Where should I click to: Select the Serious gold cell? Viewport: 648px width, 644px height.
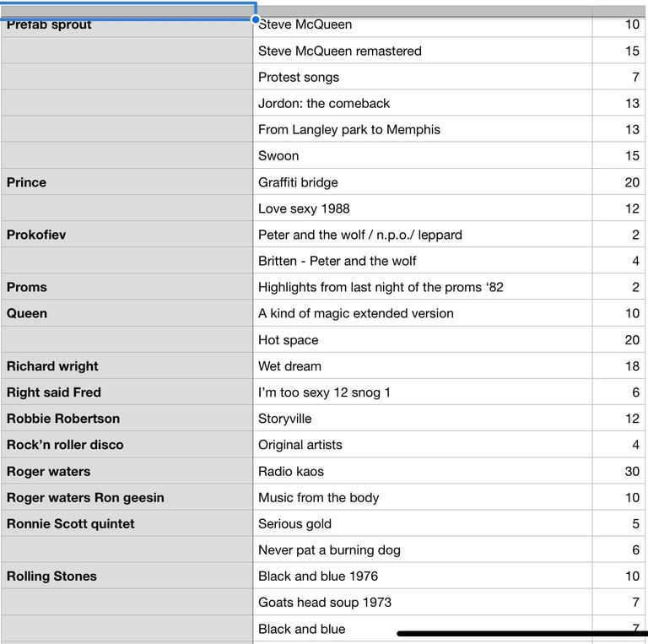click(423, 523)
